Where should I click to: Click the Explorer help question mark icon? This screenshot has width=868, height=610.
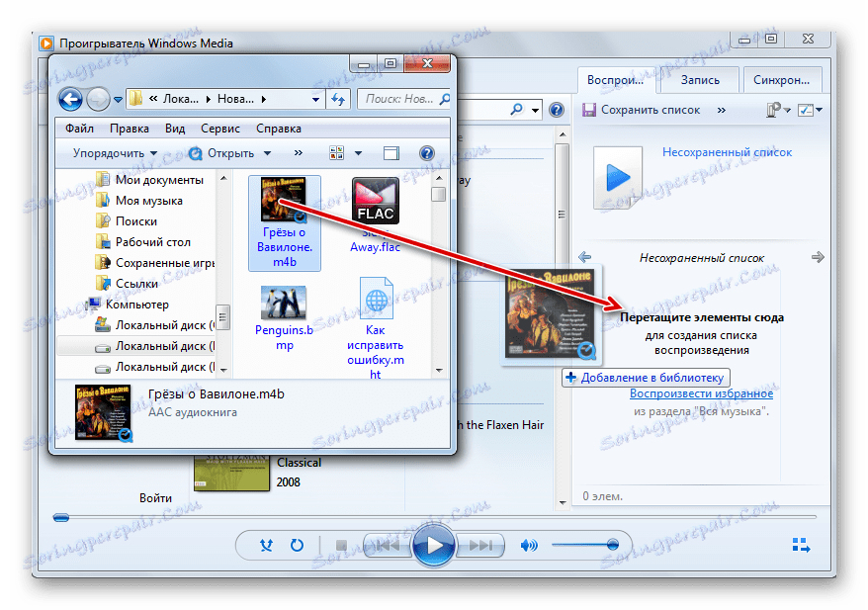pos(427,153)
